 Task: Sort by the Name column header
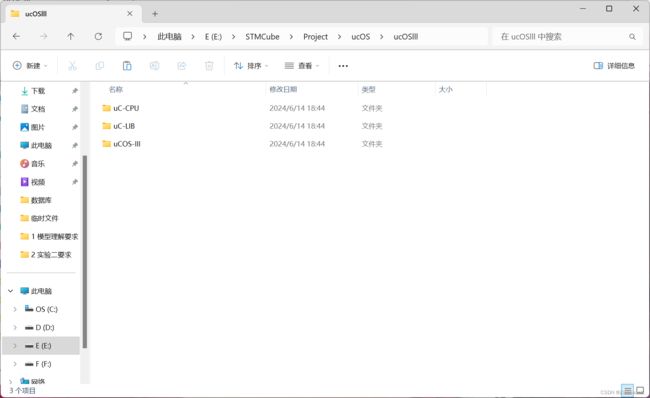(x=116, y=89)
